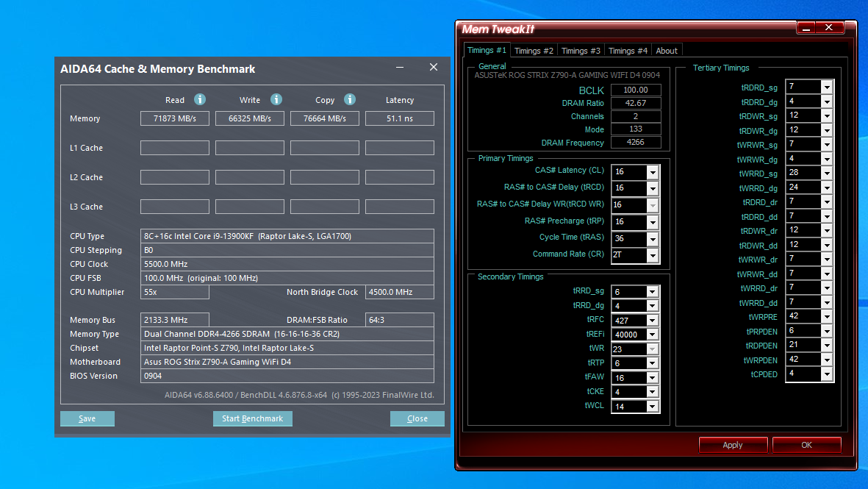
Task: Expand the tWRPRE dropdown
Action: click(826, 316)
